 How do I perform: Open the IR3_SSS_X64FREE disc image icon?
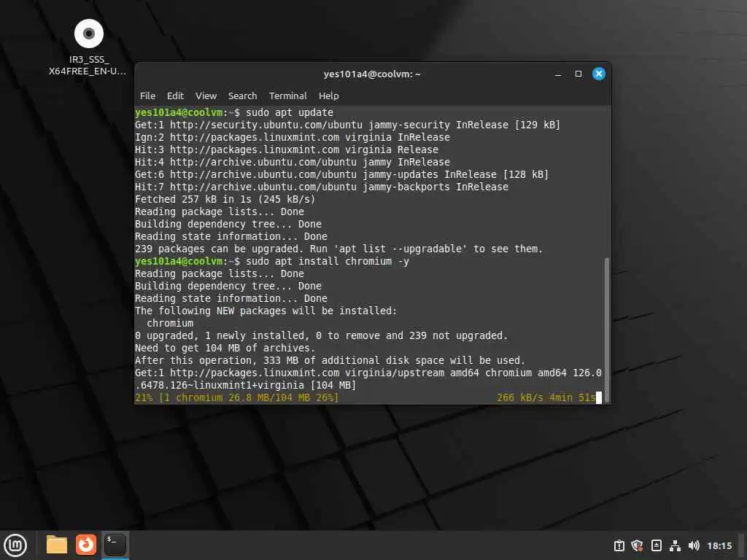(88, 47)
